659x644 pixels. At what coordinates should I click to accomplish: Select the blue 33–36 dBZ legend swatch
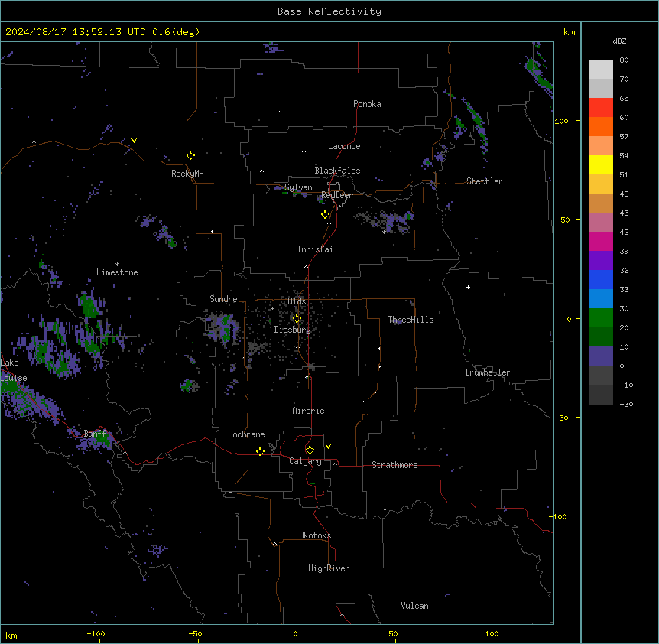pyautogui.click(x=601, y=279)
